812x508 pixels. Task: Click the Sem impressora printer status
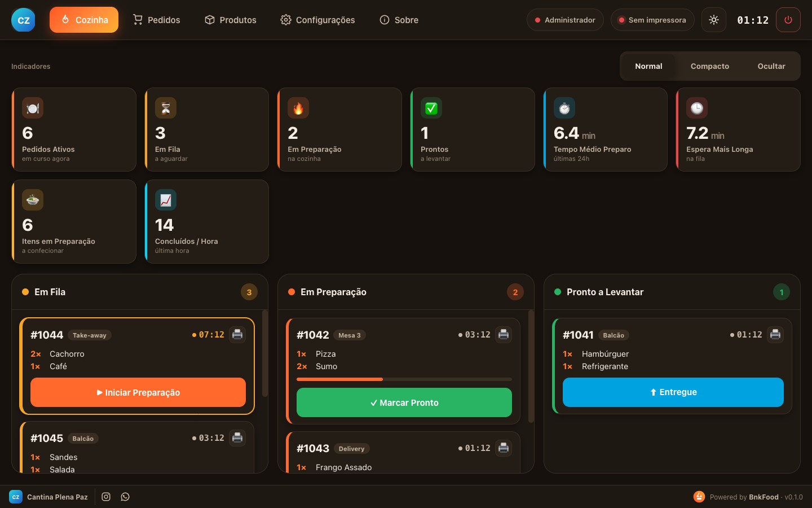click(652, 20)
